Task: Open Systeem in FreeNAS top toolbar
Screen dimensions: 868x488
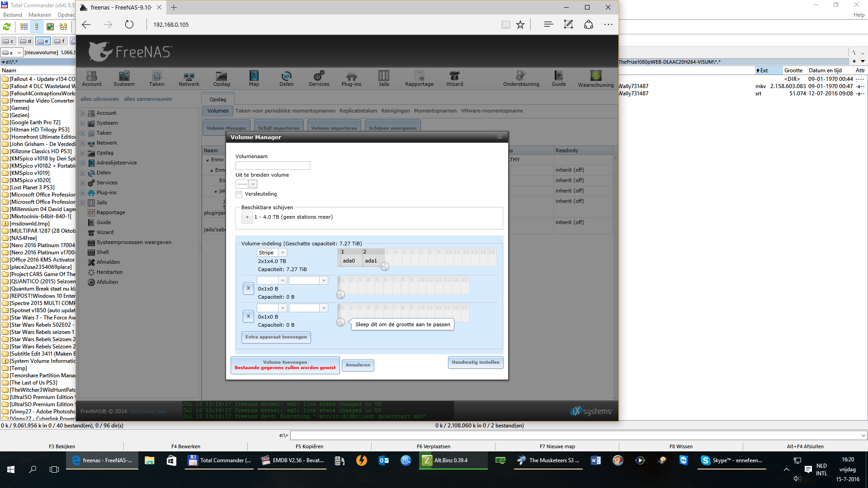Action: coord(124,79)
